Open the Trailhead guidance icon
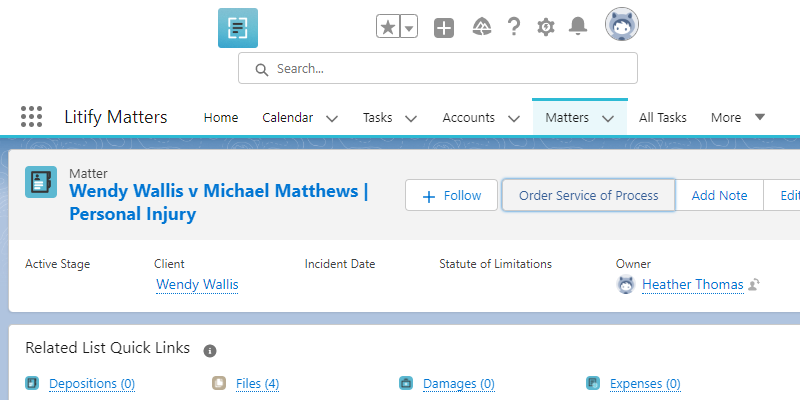800x400 pixels. (x=481, y=28)
